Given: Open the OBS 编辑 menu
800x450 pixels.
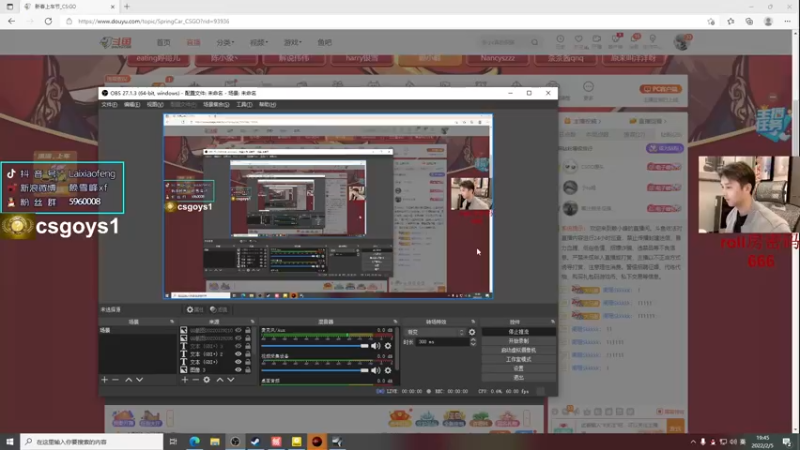Looking at the screenshot, I should [x=132, y=105].
